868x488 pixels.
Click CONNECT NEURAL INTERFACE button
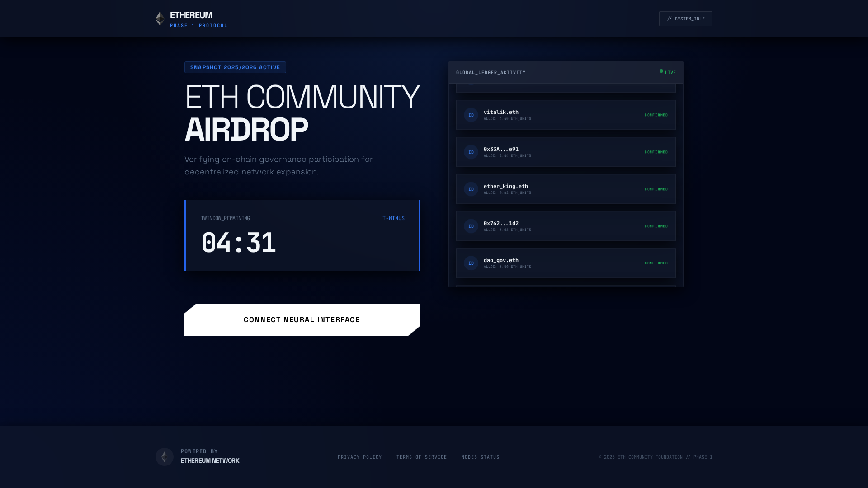point(302,320)
